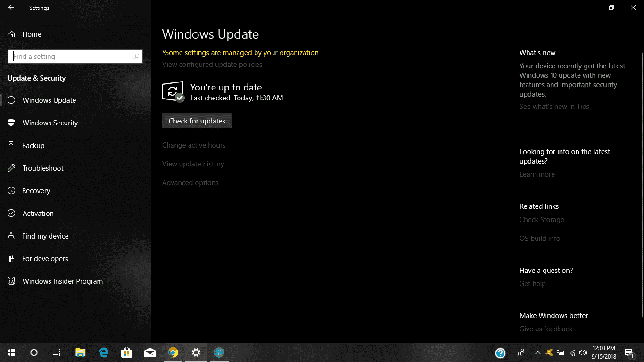The width and height of the screenshot is (644, 362).
Task: Open the teal hexagon app on taskbar
Action: [x=219, y=353]
